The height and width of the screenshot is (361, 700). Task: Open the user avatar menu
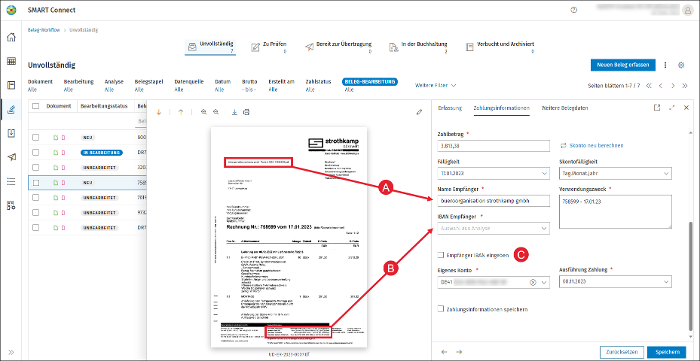[x=688, y=10]
